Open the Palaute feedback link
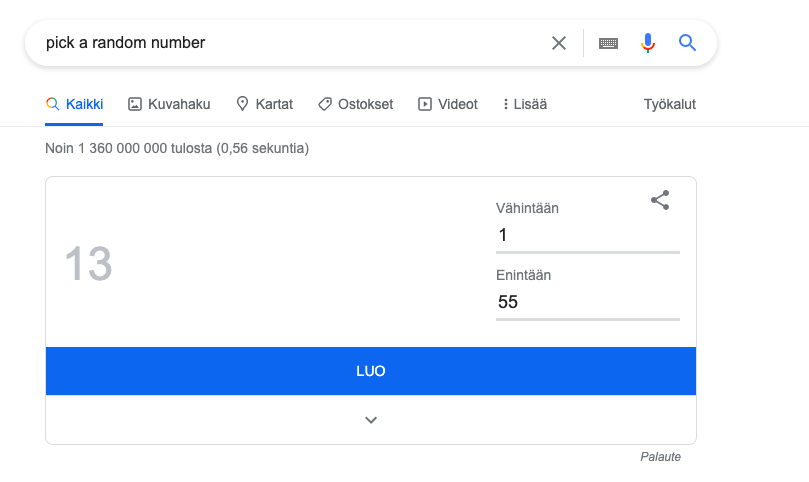The height and width of the screenshot is (482, 809). pos(660,457)
